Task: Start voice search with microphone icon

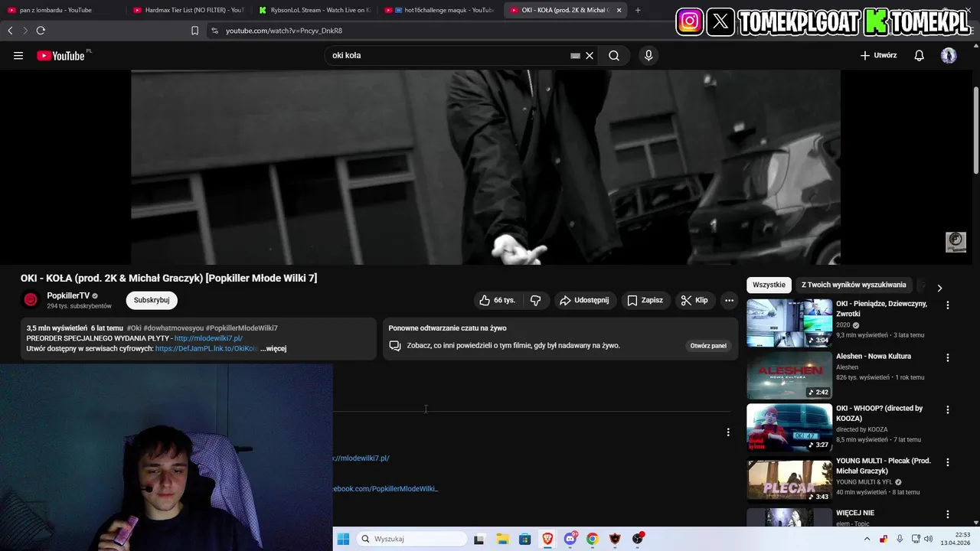Action: tap(648, 55)
